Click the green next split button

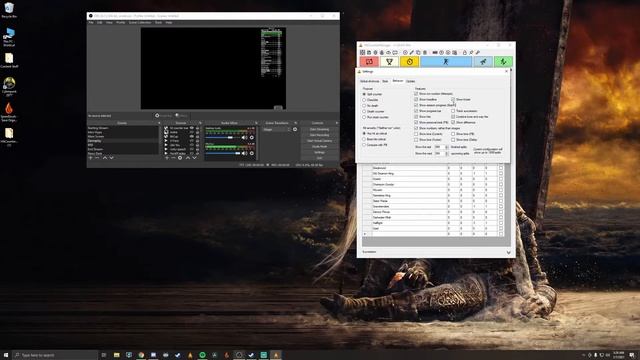(503, 62)
